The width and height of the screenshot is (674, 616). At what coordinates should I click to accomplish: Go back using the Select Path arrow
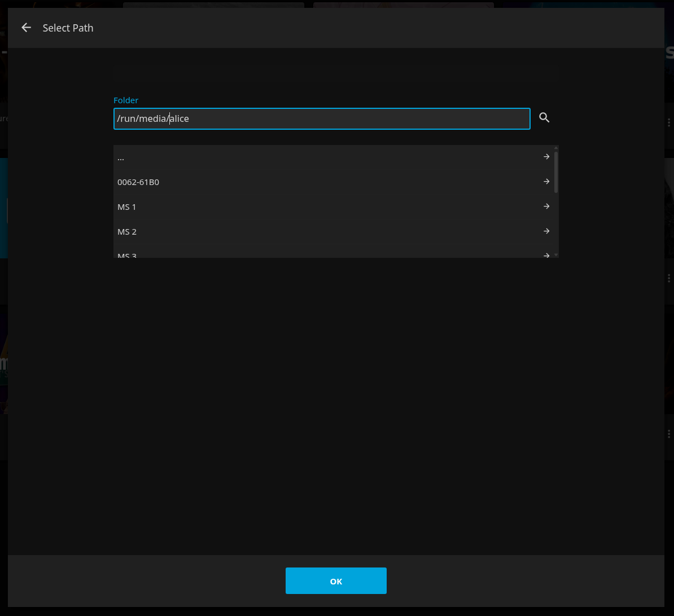(26, 28)
